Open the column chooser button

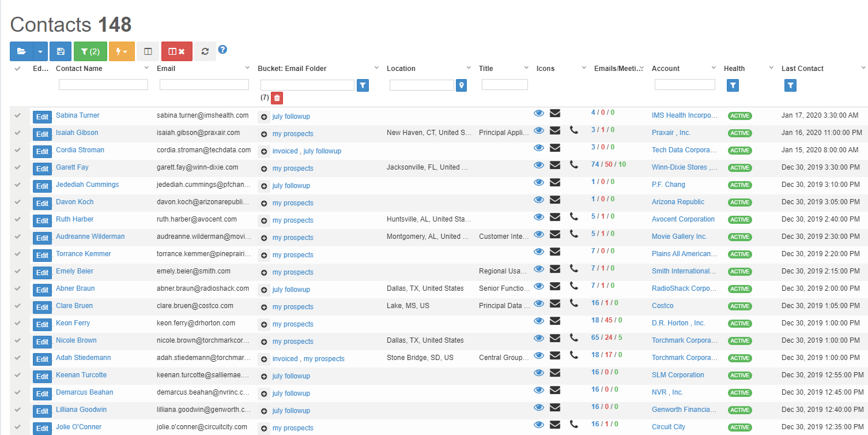pos(148,51)
